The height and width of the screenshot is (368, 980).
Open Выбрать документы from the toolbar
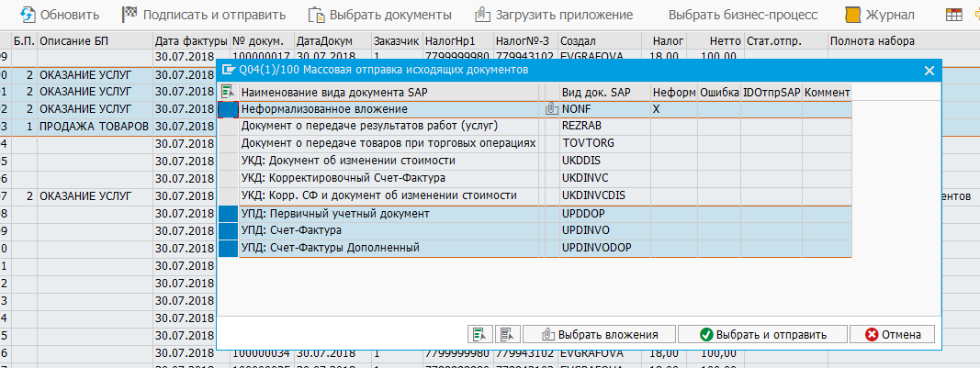(379, 15)
